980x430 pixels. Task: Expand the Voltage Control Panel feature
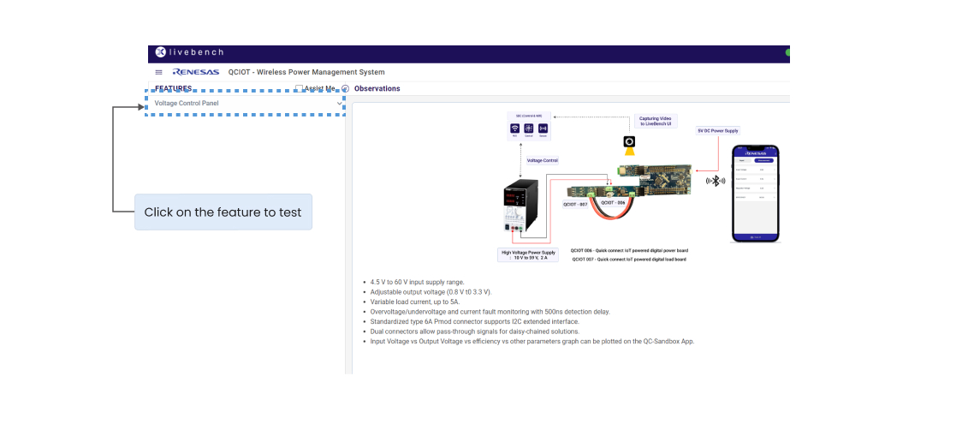coord(246,104)
